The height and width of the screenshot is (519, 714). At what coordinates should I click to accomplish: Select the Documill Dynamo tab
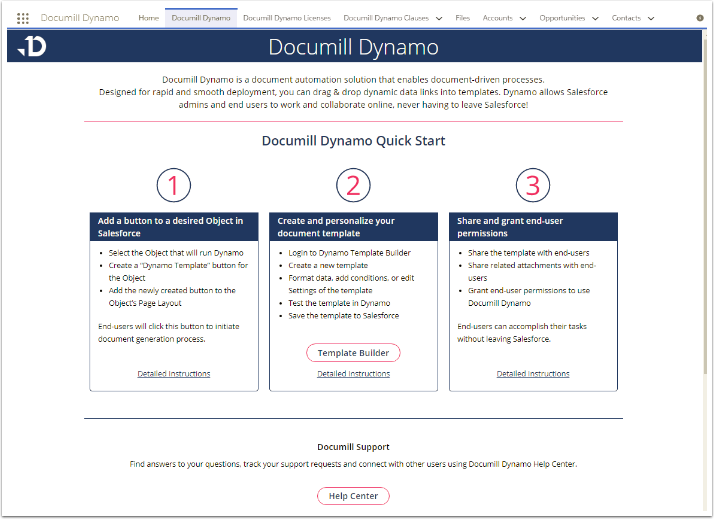[201, 18]
